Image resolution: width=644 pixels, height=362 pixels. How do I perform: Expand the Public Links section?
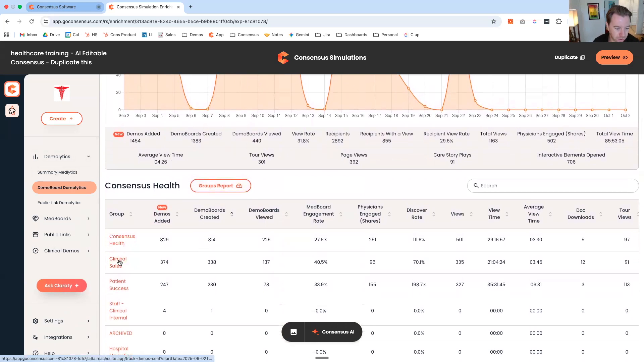[89, 235]
